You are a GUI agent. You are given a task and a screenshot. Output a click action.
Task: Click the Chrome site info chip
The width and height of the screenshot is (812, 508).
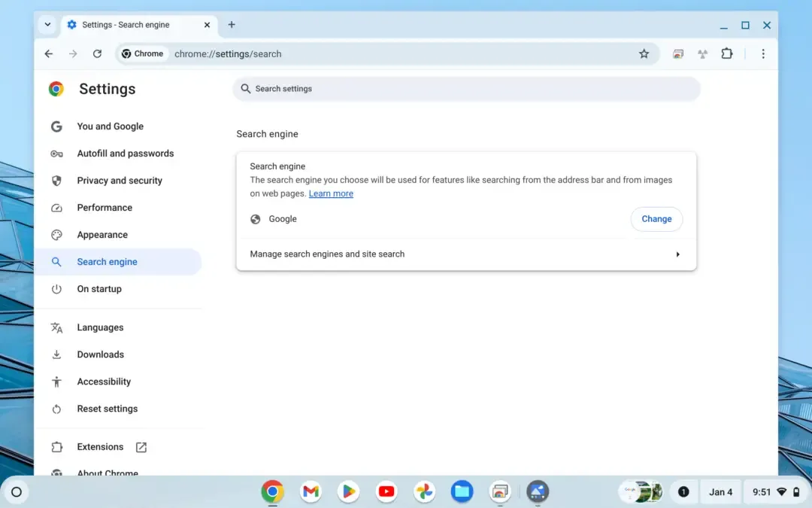coord(142,54)
